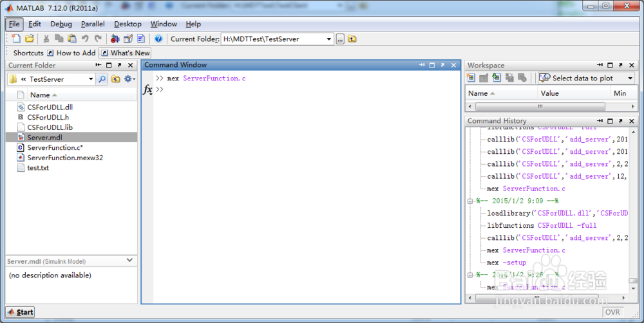
Task: Maximize the Command Window panel
Action: (431, 65)
